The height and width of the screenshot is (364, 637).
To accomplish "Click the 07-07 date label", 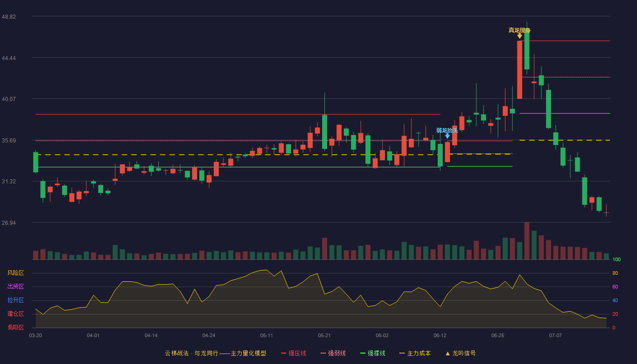I will coord(556,335).
